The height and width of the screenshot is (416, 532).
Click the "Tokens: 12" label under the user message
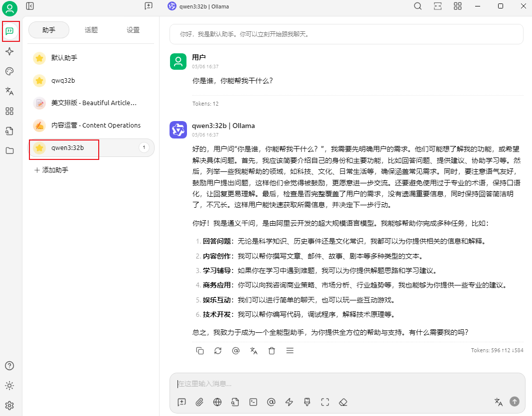point(205,104)
